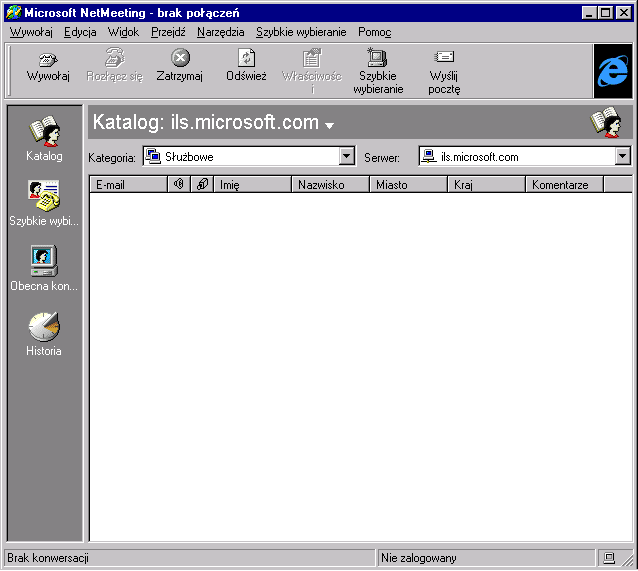Open Katalog in the sidebar
The height and width of the screenshot is (571, 638).
click(x=44, y=138)
